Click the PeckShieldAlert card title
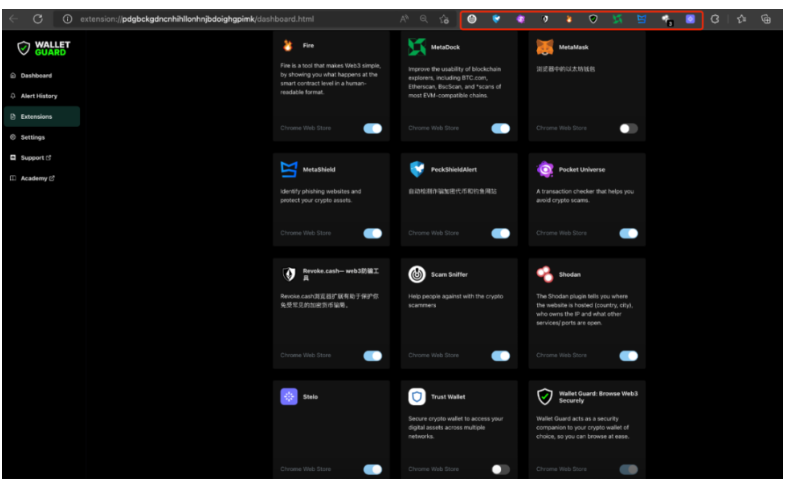The height and width of the screenshot is (486, 786). click(x=454, y=169)
